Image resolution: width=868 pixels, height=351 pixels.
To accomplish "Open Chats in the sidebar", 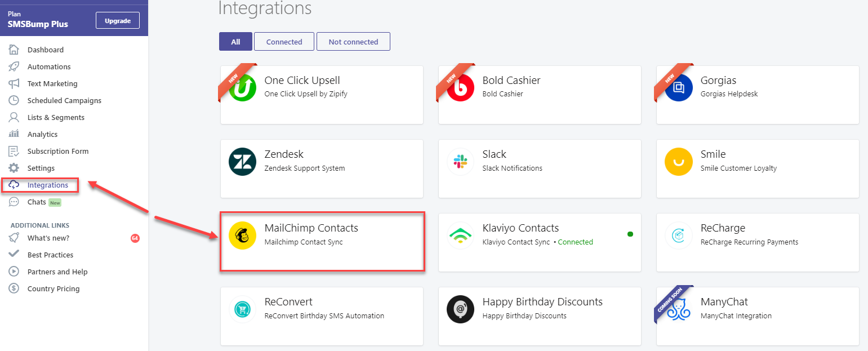I will coord(37,202).
